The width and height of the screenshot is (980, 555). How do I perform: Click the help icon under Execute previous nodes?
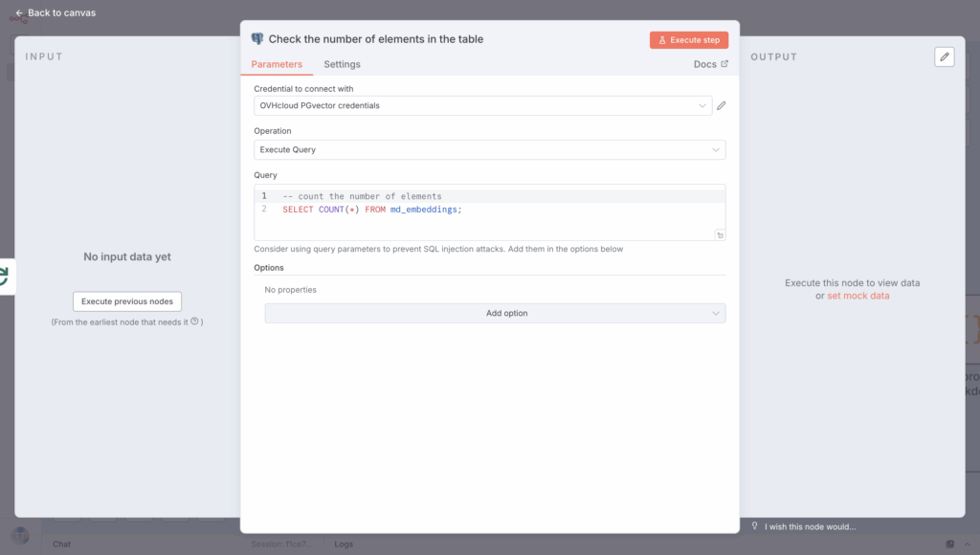194,322
